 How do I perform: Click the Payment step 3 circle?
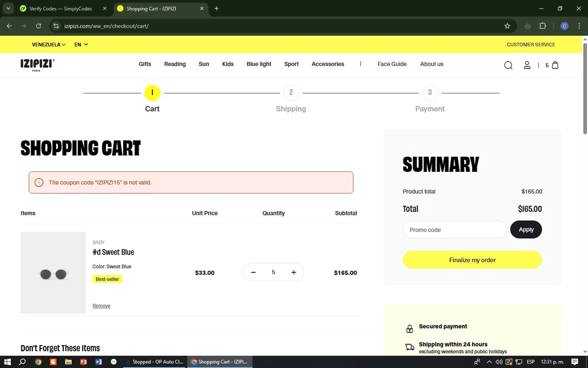[x=430, y=93]
